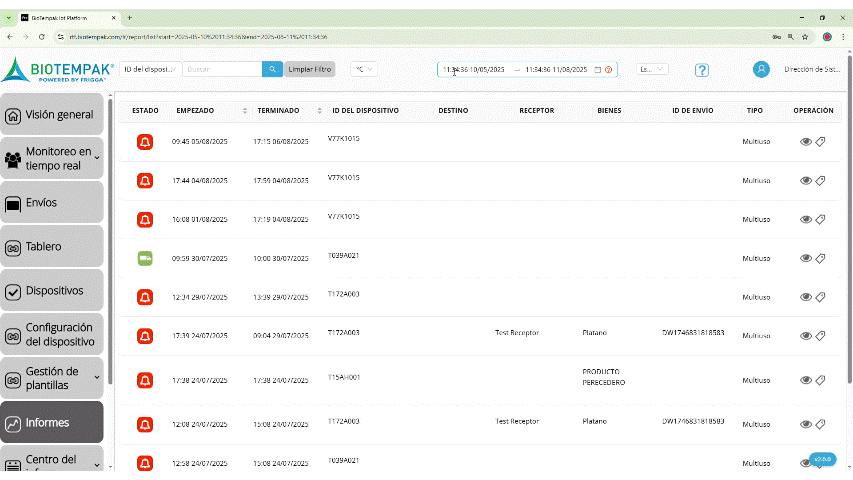Viewport: 853px width, 480px height.
Task: Open the help question mark icon
Action: 702,70
